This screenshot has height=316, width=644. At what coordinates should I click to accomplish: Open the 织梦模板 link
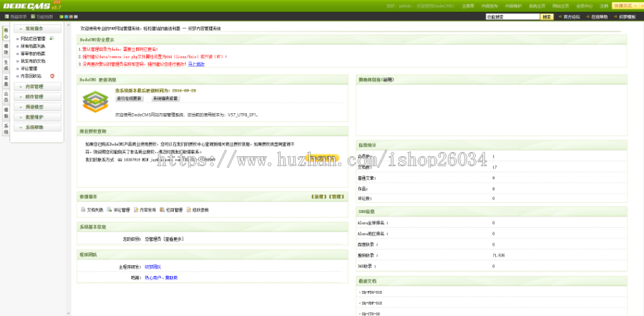(627, 17)
